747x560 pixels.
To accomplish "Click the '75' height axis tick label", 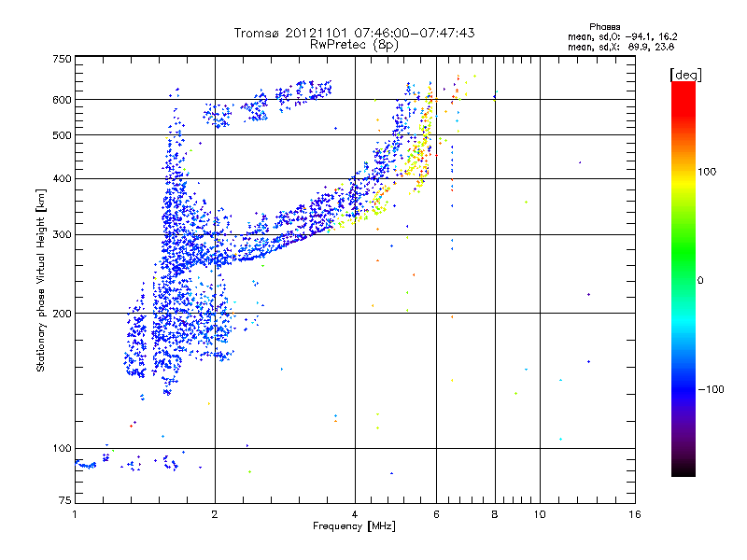I will tap(65, 500).
